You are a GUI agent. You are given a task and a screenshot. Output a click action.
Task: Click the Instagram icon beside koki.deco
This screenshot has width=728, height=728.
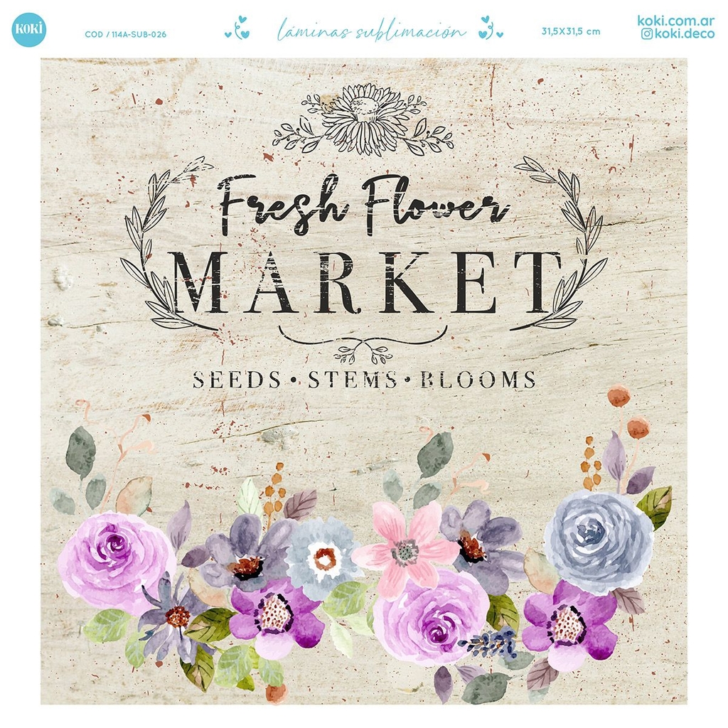click(647, 34)
